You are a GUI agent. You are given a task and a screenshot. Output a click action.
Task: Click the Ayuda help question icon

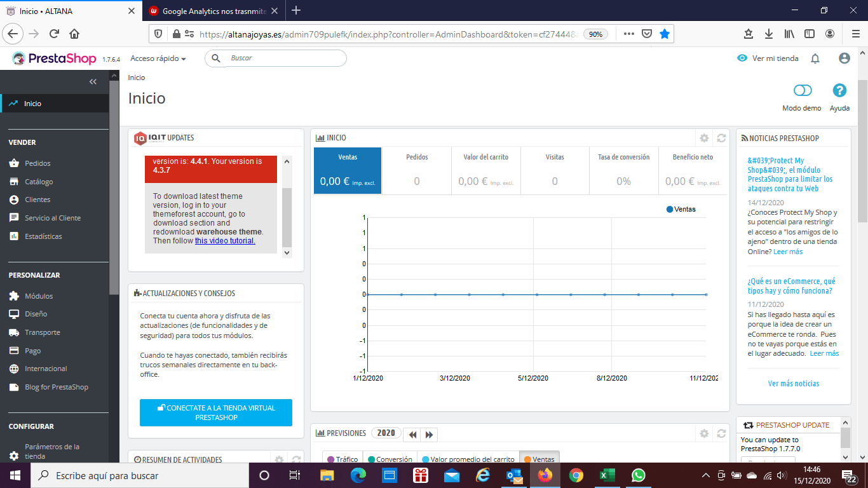point(839,91)
